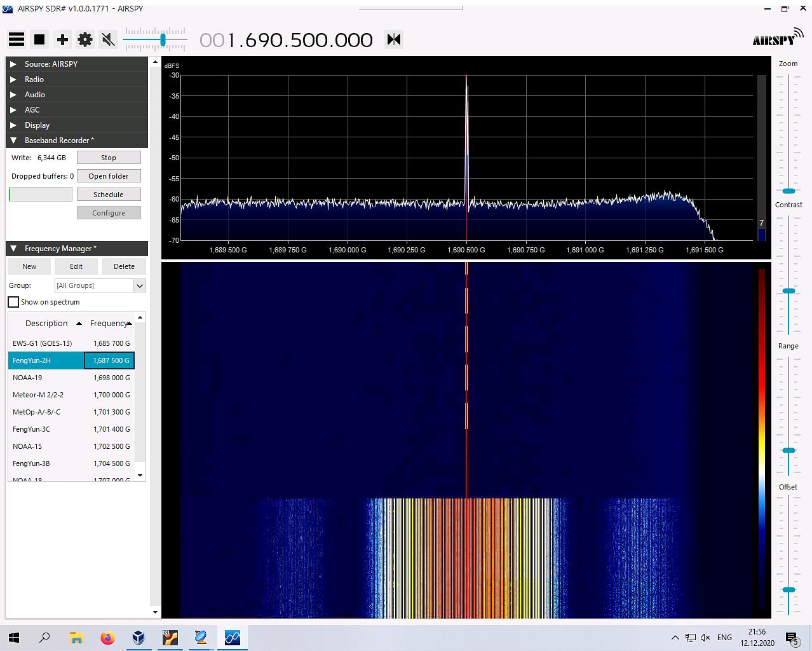Select the FengYun-2H entry
812x651 pixels.
(x=71, y=360)
